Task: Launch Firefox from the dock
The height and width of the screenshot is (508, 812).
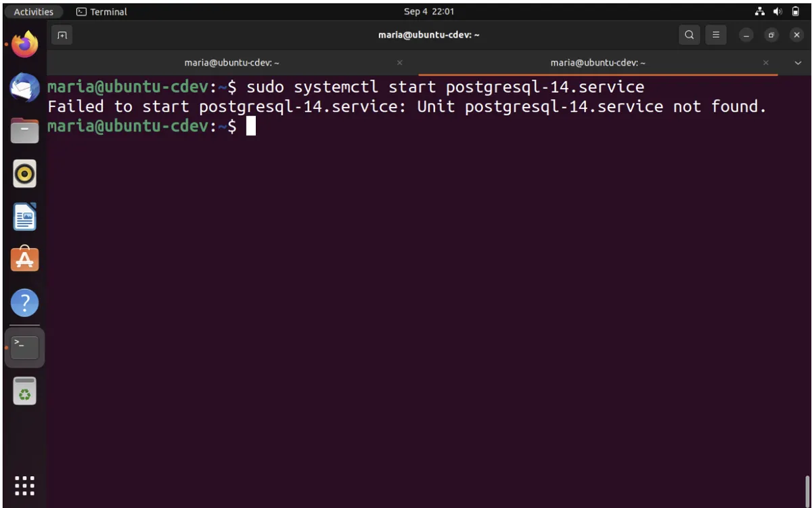Action: point(25,45)
